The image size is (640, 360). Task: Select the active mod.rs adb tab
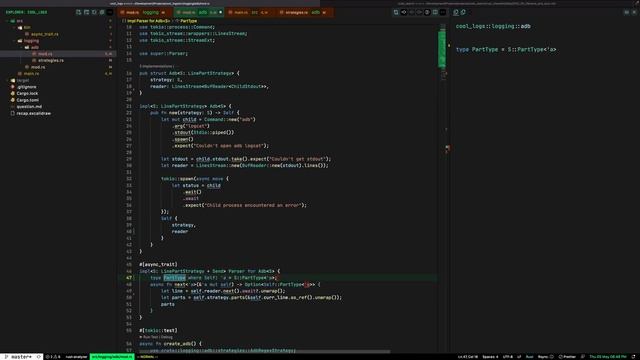pyautogui.click(x=198, y=13)
